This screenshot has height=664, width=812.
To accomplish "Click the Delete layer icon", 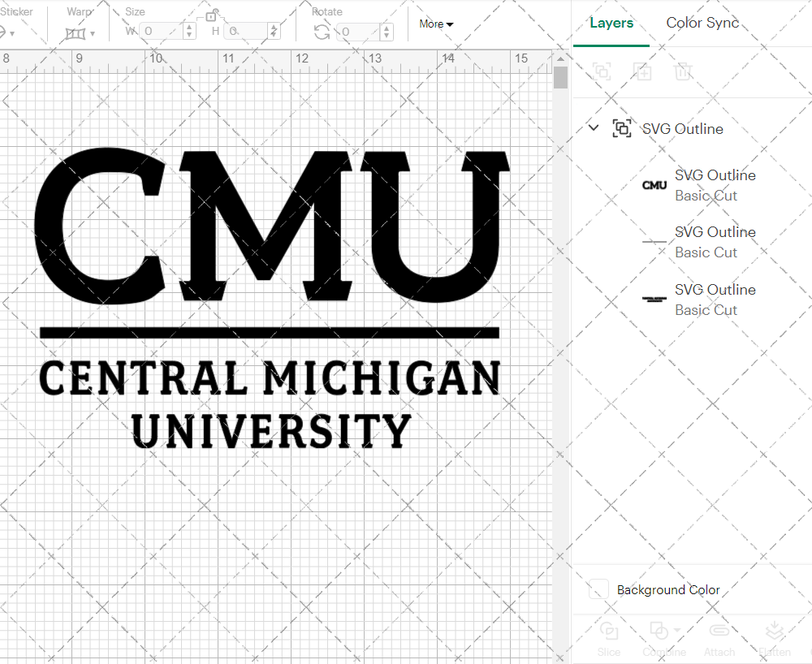I will [x=684, y=71].
